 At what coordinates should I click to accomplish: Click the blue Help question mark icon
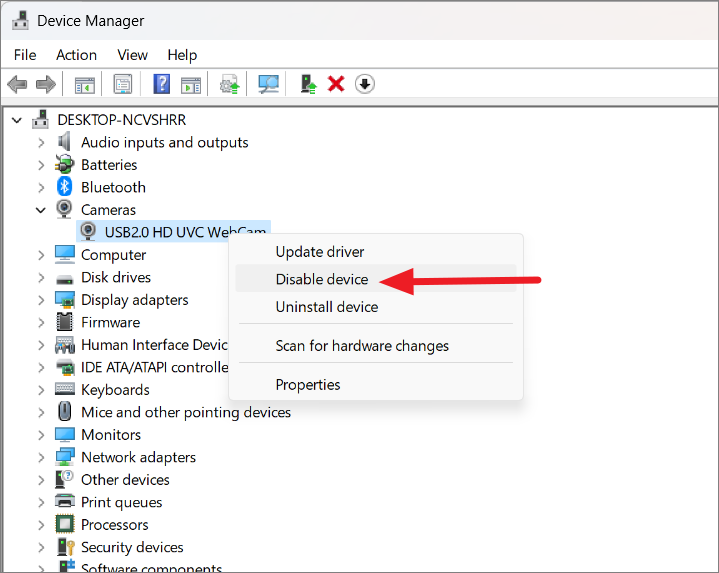(x=161, y=84)
